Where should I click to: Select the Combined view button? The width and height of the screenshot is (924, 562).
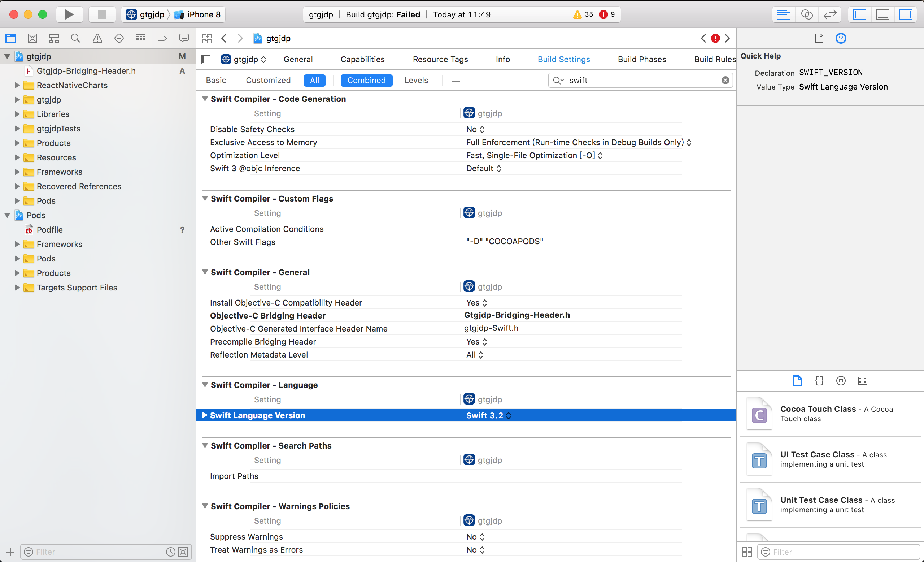366,80
